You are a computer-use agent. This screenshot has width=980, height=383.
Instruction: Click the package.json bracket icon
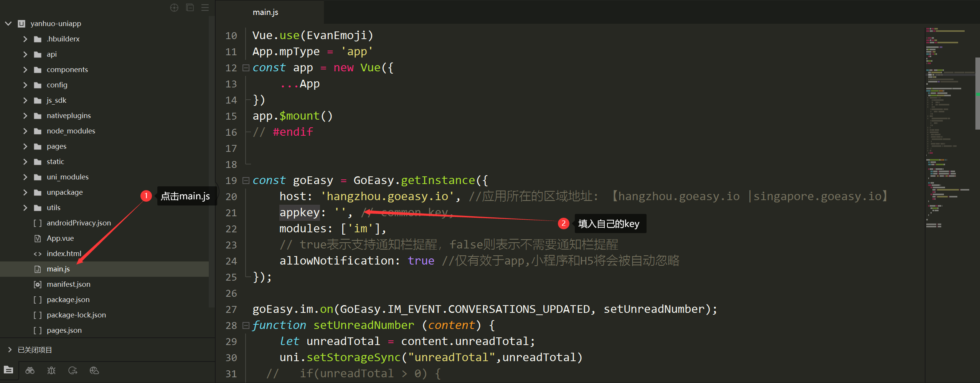coord(38,300)
